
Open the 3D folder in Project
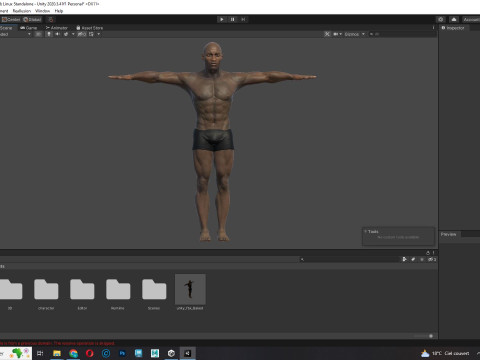(10, 294)
